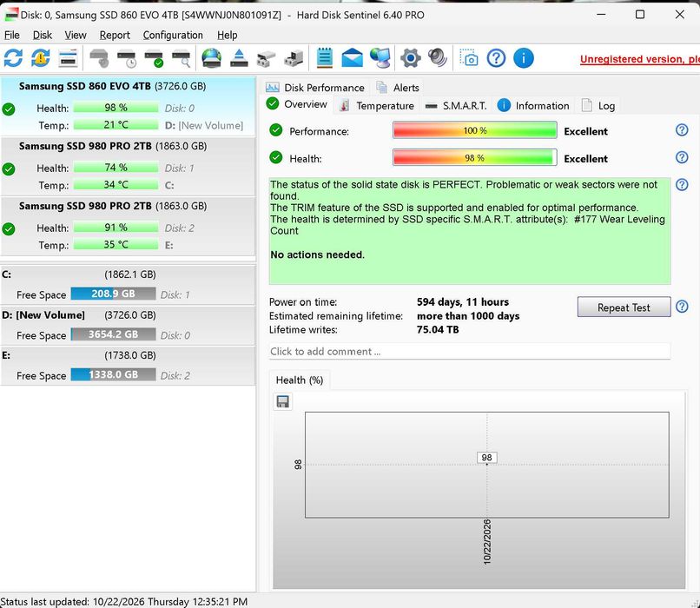Screen dimensions: 700x608
Task: Select the Health (%) graph tab
Action: pyautogui.click(x=300, y=380)
